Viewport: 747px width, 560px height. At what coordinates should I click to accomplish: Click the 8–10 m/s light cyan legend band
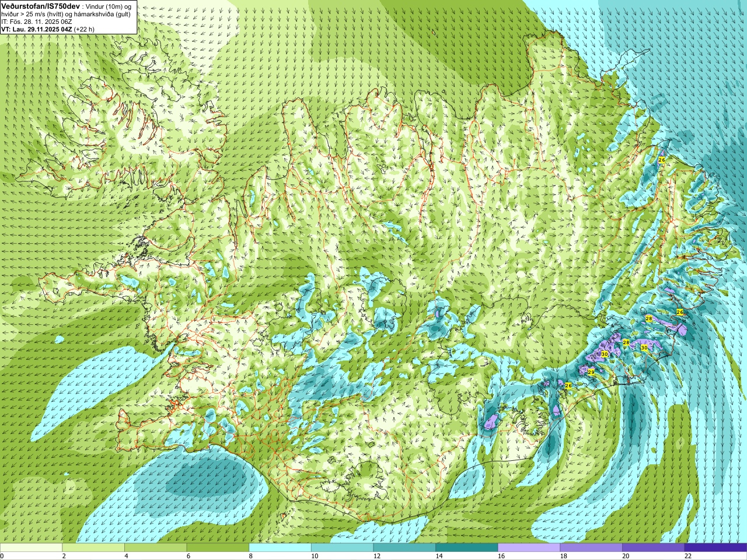tap(280, 548)
